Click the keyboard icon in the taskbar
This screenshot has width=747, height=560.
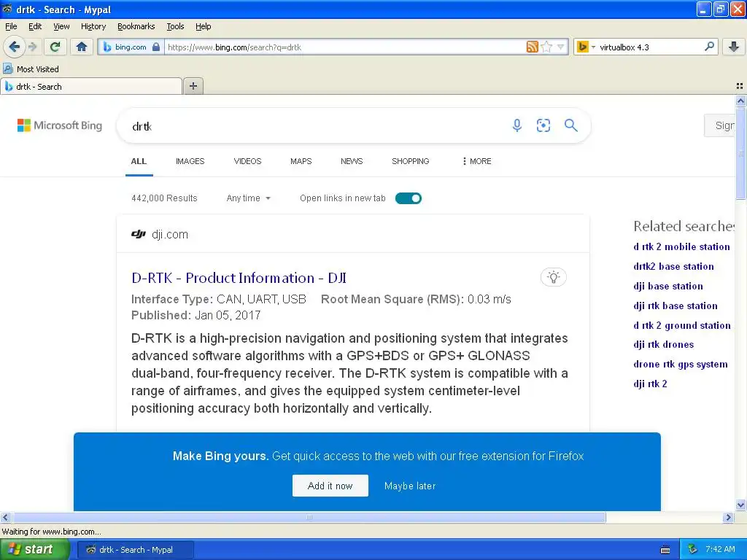coord(665,550)
